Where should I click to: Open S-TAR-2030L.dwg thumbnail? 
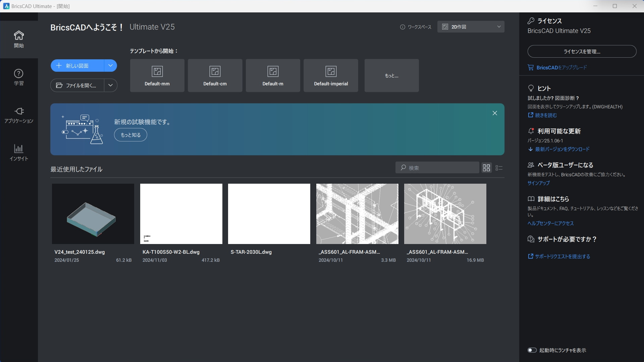[269, 214]
